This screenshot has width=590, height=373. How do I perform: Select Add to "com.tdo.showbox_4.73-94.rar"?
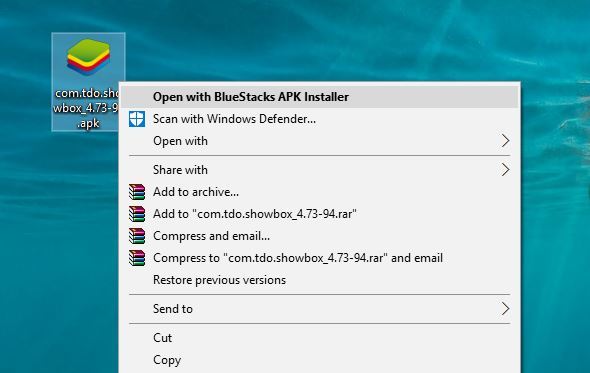(320, 214)
